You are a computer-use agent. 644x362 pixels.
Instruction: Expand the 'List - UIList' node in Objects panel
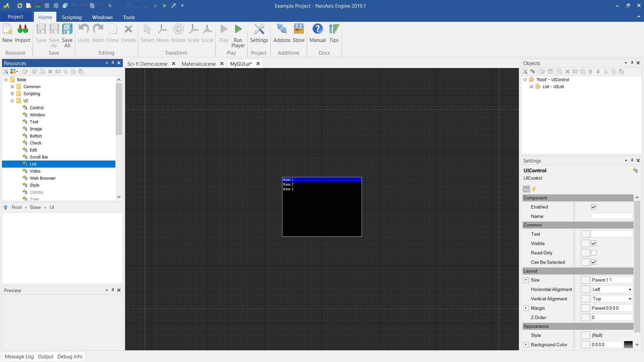[x=532, y=86]
